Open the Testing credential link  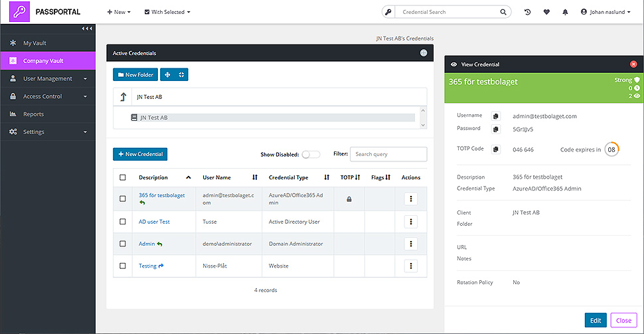(147, 266)
